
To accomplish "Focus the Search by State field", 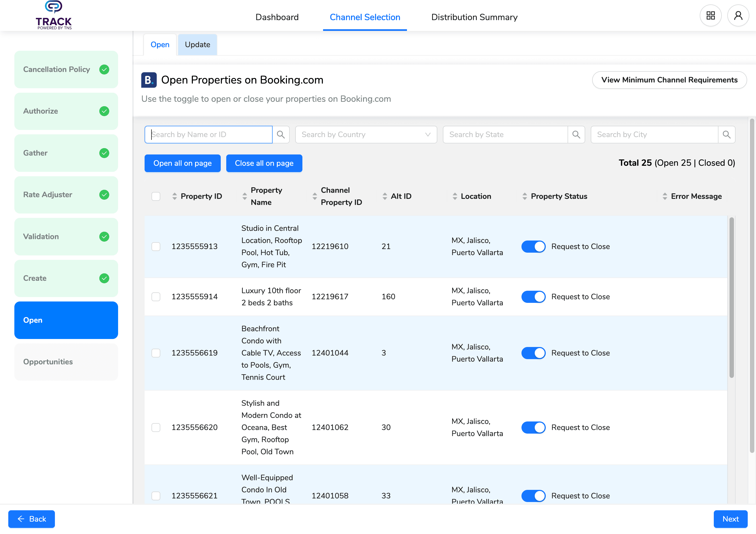I will tap(505, 135).
